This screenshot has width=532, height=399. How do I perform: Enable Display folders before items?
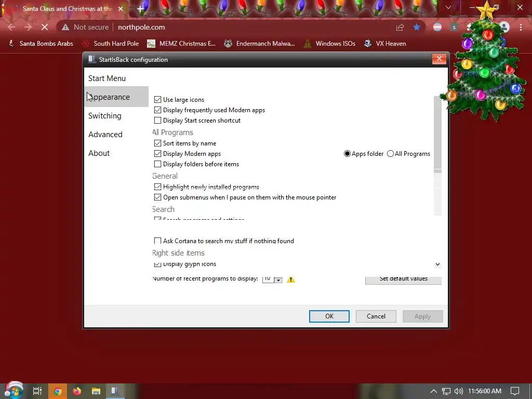(x=157, y=164)
